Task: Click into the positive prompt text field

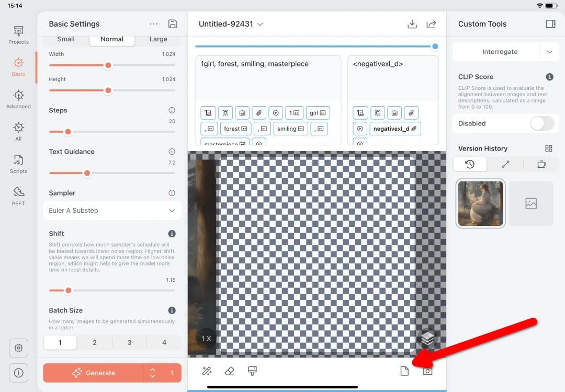Action: coord(268,78)
